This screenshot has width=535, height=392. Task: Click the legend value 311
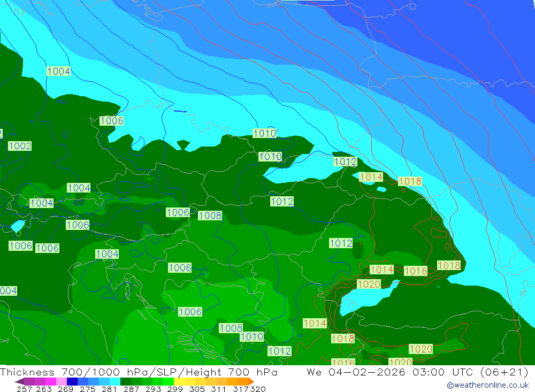[218, 389]
